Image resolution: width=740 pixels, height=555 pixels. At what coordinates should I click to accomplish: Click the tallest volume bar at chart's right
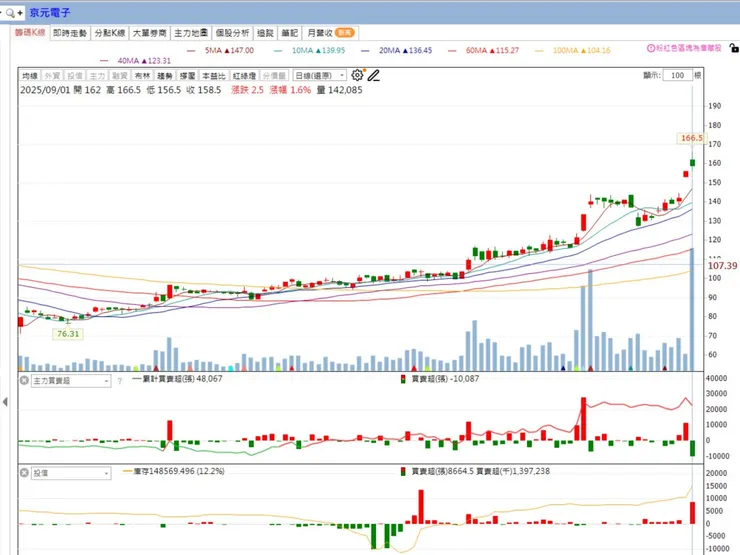pos(692,309)
